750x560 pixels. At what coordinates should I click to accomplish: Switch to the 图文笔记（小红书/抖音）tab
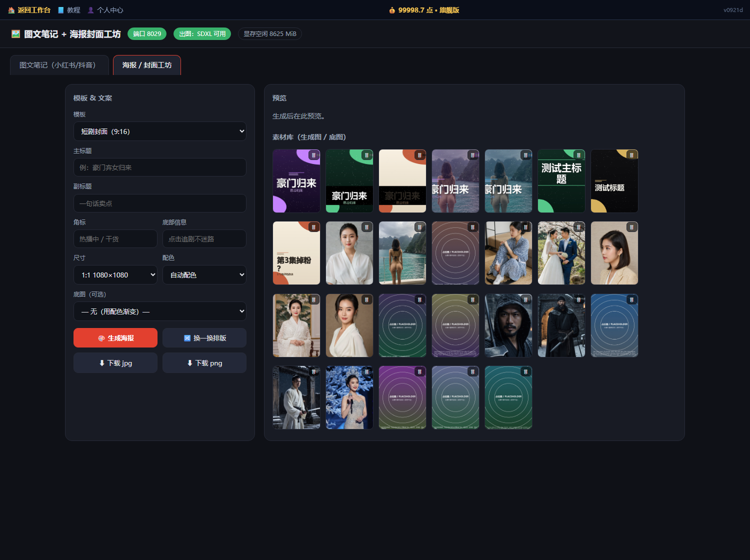pyautogui.click(x=59, y=65)
